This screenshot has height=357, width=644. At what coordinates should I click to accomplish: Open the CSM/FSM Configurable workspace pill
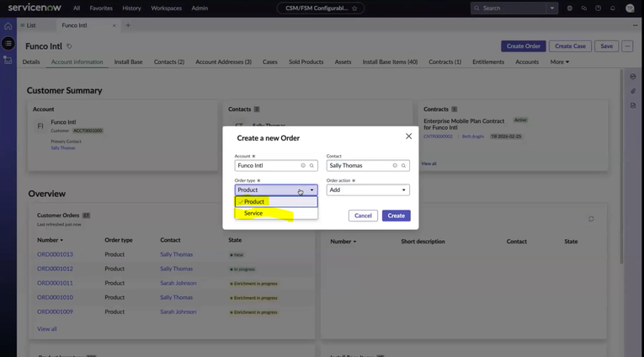(321, 8)
